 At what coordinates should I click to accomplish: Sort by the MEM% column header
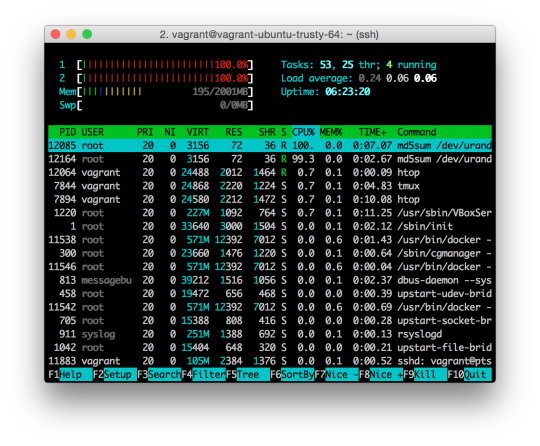331,132
